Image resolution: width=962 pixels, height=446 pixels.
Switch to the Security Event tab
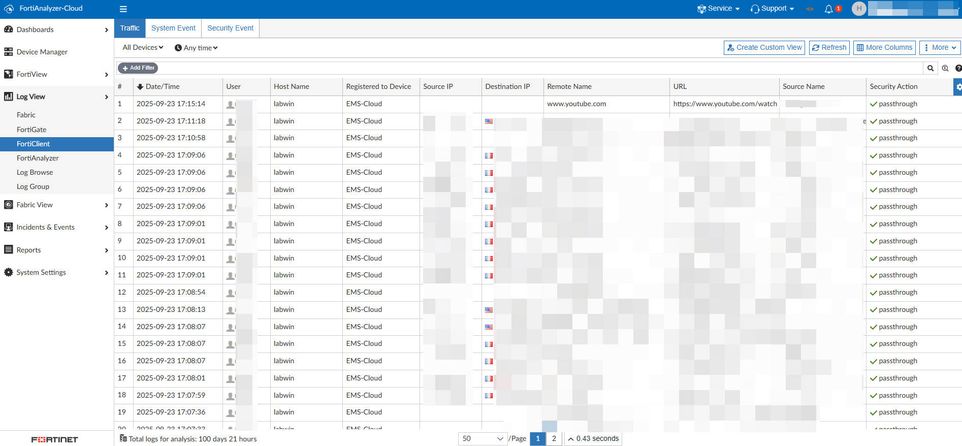click(231, 28)
